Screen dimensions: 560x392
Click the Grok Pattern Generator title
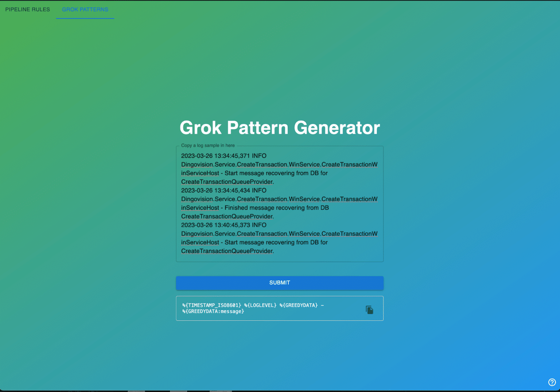pyautogui.click(x=279, y=128)
